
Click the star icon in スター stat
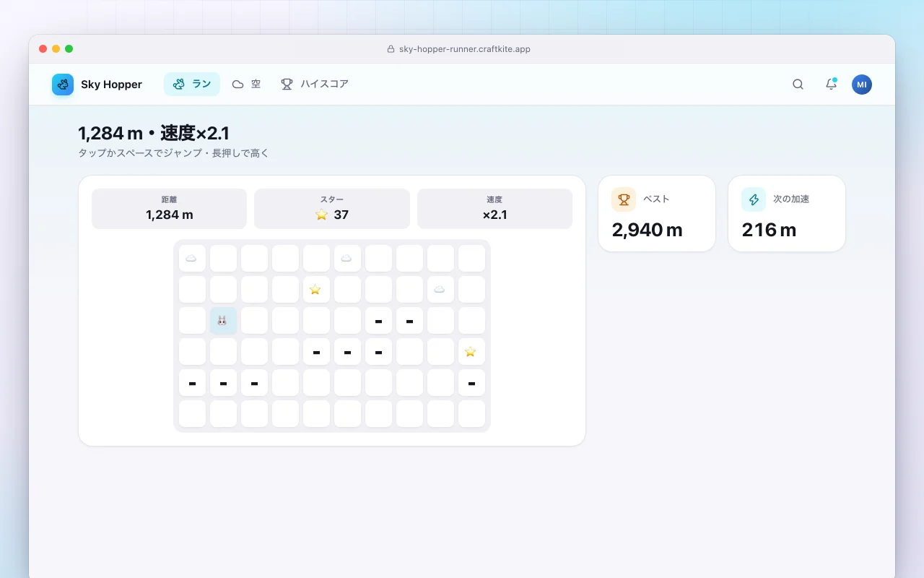pos(322,215)
